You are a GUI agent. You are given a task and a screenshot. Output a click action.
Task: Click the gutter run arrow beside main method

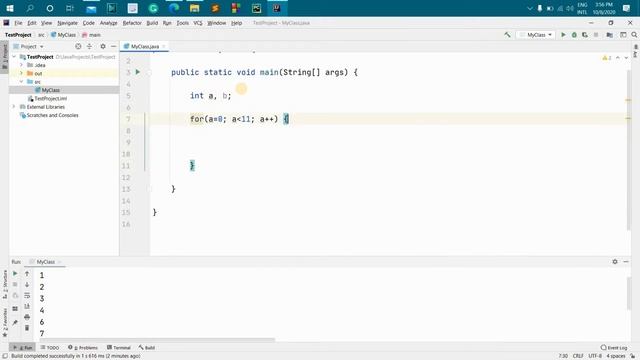pyautogui.click(x=138, y=72)
